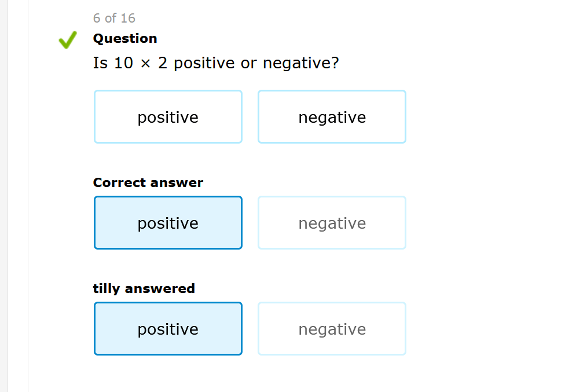Click the 'tilly answered' label
The image size is (587, 392).
(144, 288)
